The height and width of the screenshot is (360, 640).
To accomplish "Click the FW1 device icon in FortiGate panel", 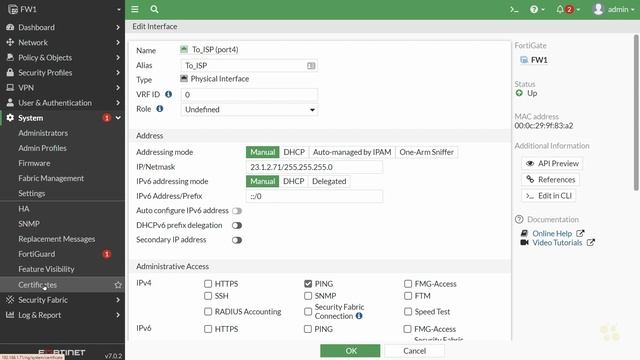I will [524, 60].
